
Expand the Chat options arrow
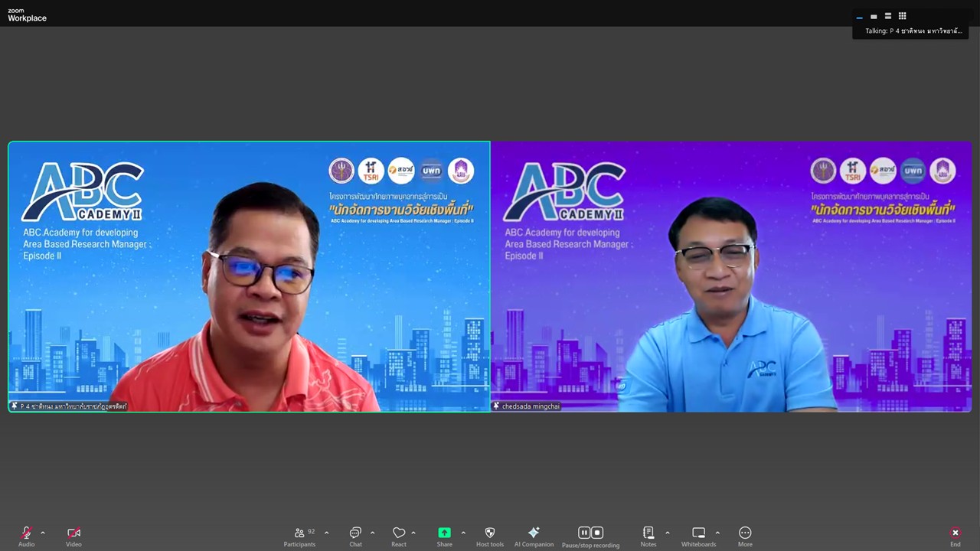point(372,533)
